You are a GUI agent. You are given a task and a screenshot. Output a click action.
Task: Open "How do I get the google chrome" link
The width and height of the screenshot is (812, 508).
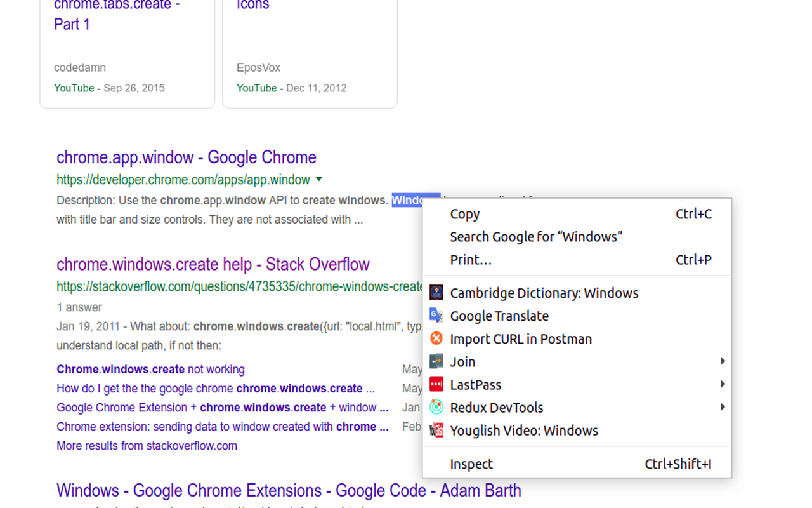[216, 389]
